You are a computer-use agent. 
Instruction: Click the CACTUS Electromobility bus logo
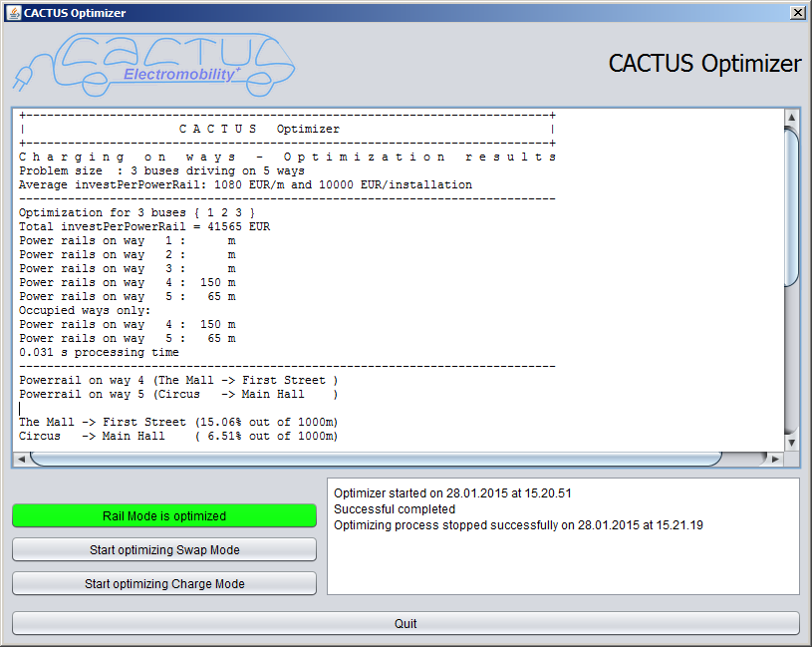tap(154, 65)
